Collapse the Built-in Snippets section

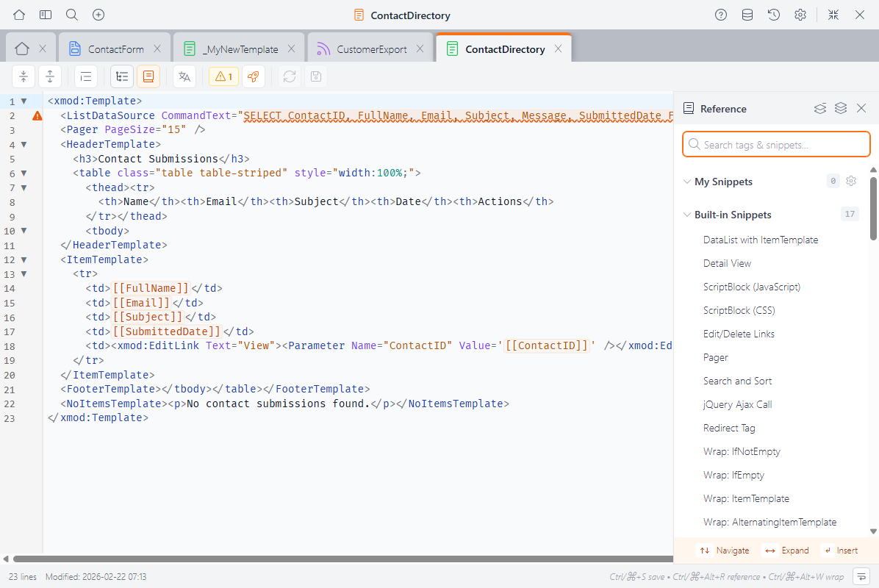click(686, 215)
